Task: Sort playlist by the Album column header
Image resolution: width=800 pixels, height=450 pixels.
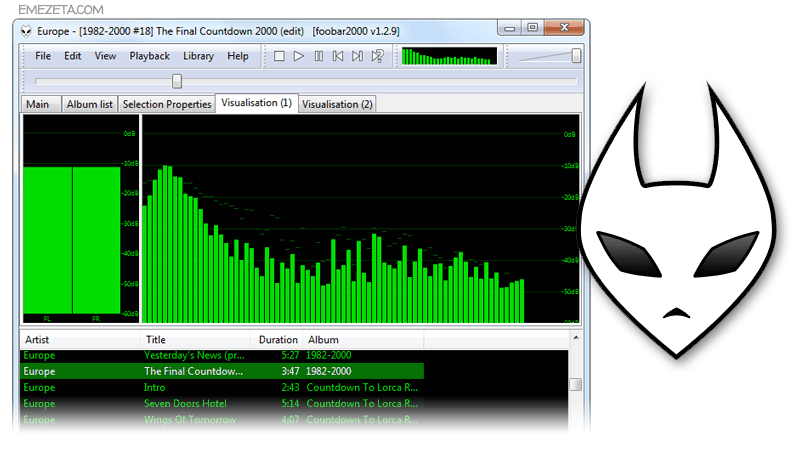Action: point(363,340)
